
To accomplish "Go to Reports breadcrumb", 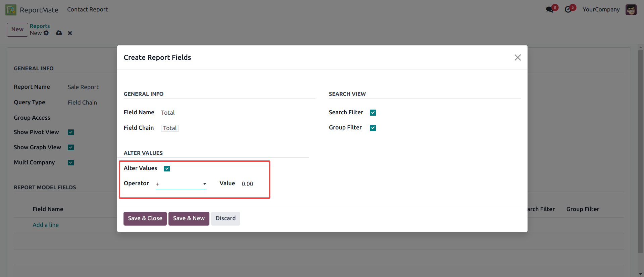I will [40, 26].
